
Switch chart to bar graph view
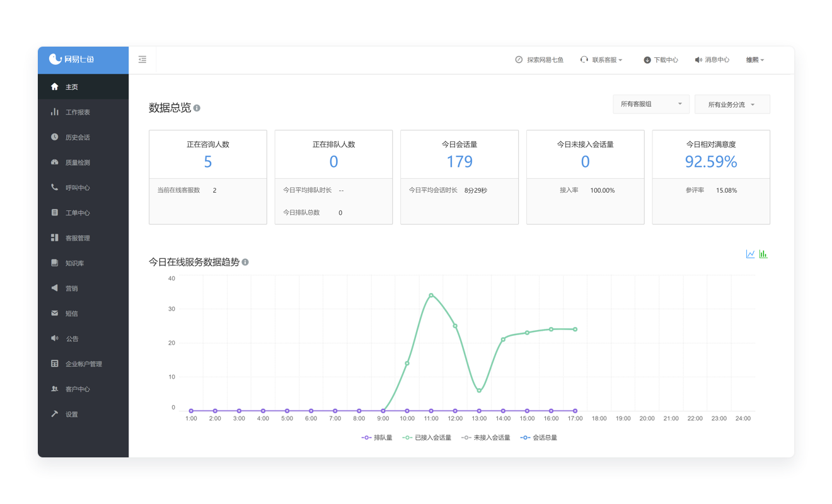pos(763,254)
